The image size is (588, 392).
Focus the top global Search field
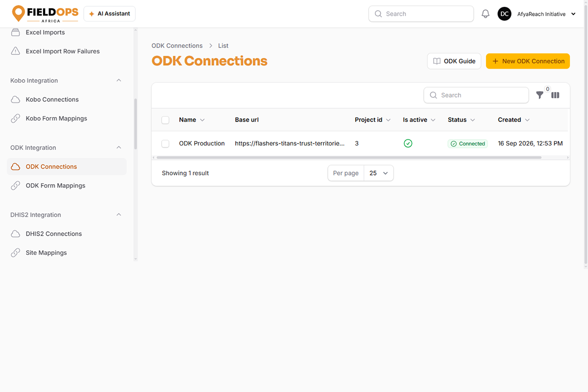pos(421,14)
